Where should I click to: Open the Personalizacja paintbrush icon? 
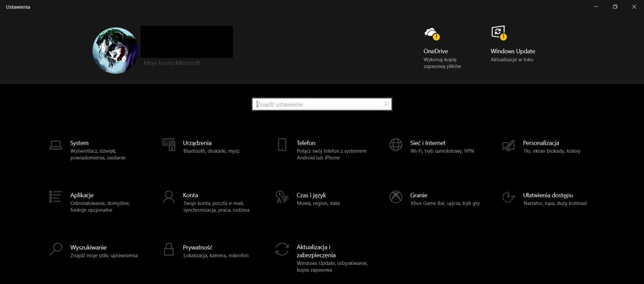509,145
